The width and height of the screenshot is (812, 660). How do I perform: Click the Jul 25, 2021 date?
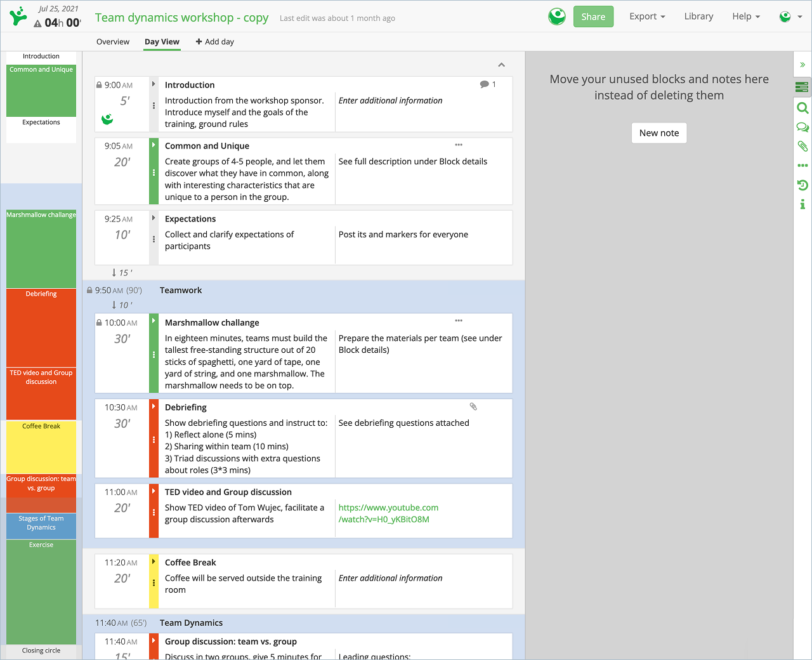pyautogui.click(x=58, y=9)
